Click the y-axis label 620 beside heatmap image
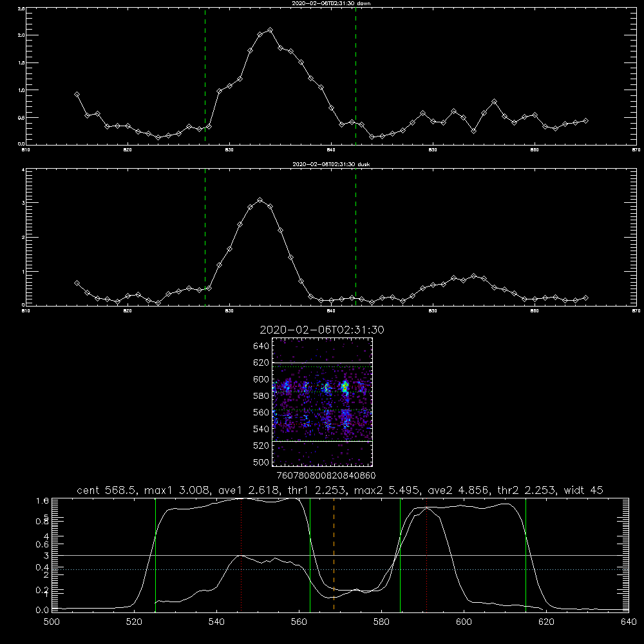644x644 pixels. click(261, 363)
